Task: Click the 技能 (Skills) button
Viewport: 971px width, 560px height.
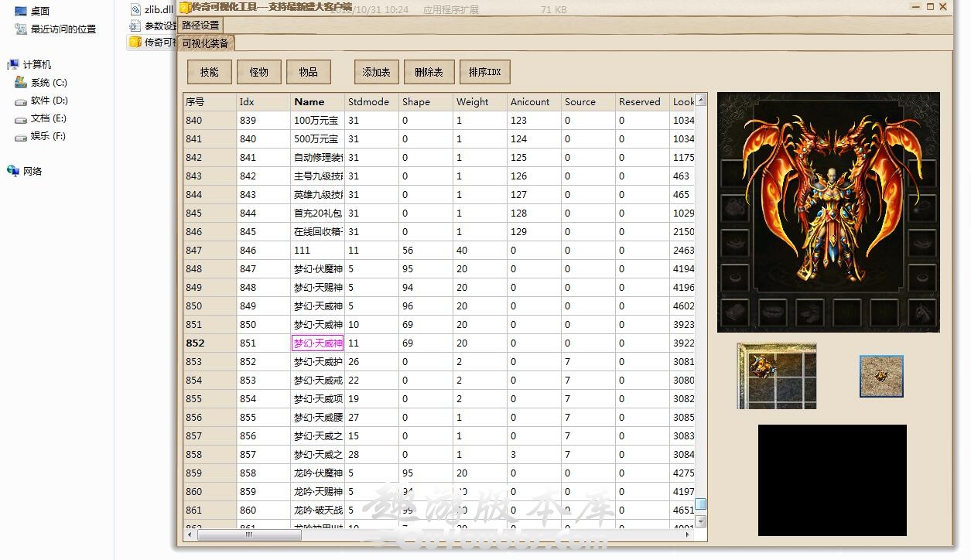Action: [210, 72]
